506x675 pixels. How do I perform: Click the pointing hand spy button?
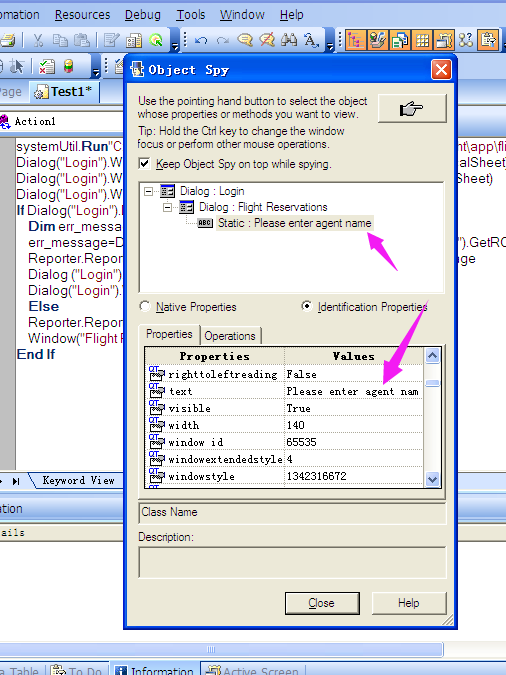(412, 108)
